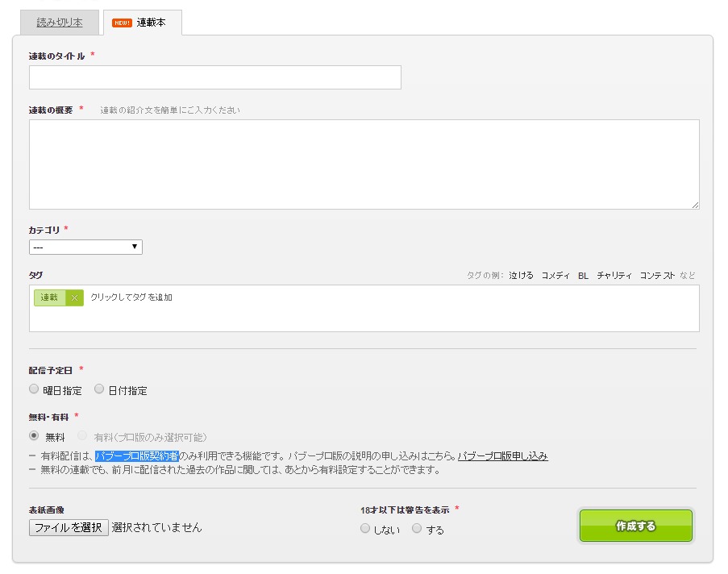The width and height of the screenshot is (728, 574).
Task: Select the 曜日指定 radio button
Action: (34, 389)
